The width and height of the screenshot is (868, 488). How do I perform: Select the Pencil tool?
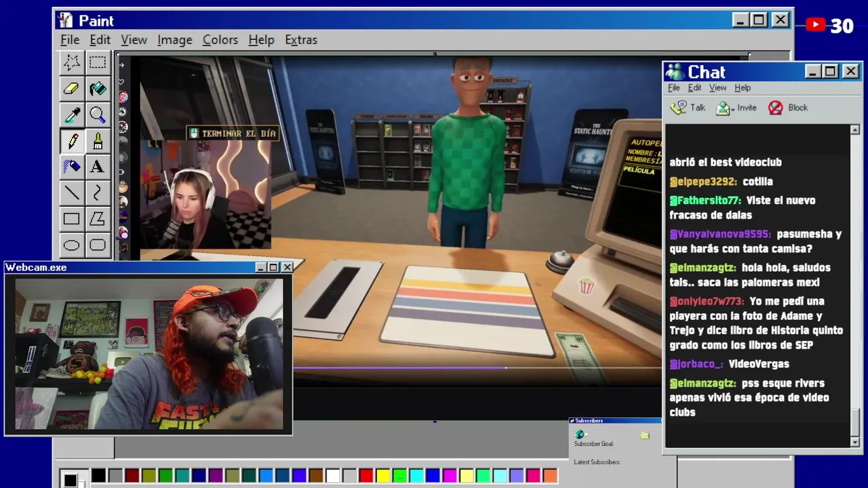pos(71,141)
